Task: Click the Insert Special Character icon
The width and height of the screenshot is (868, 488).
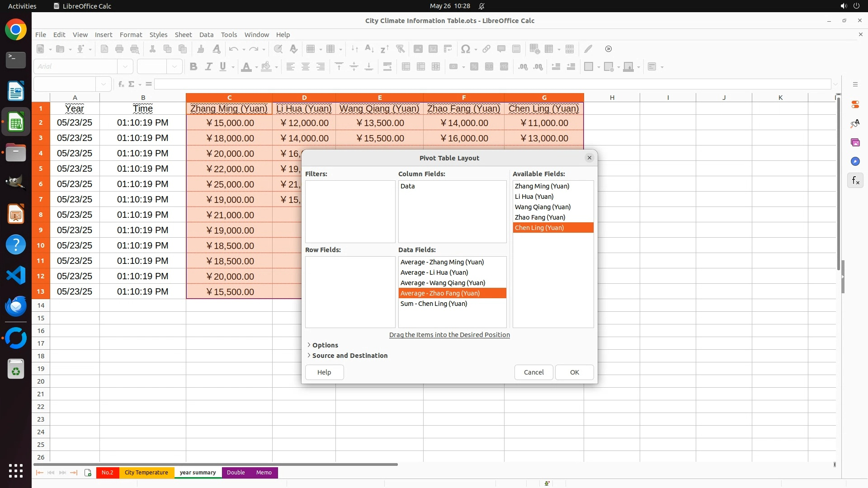Action: click(x=465, y=49)
